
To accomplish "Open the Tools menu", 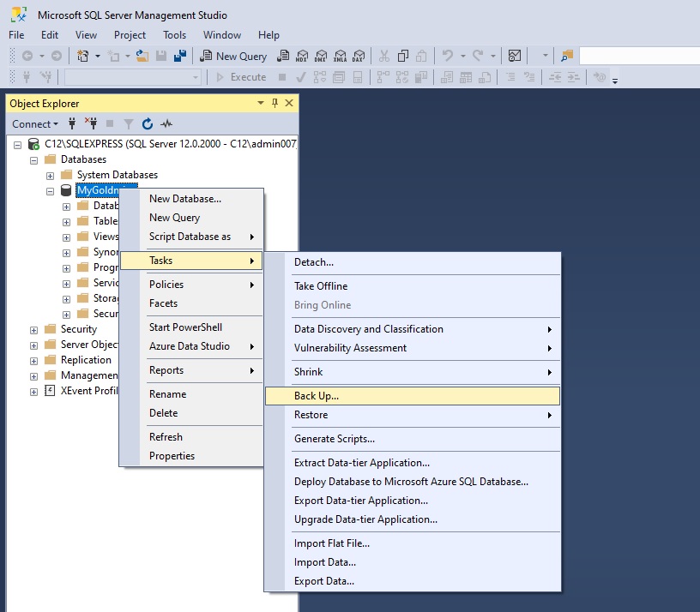I will tap(174, 35).
